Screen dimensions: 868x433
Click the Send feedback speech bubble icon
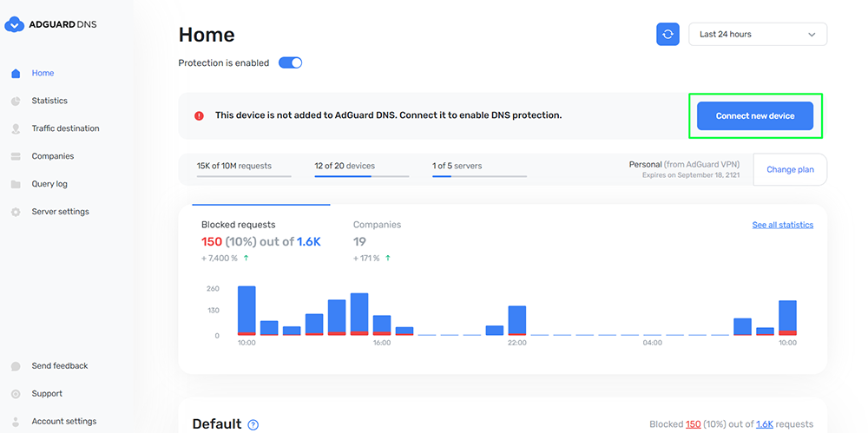(x=16, y=366)
